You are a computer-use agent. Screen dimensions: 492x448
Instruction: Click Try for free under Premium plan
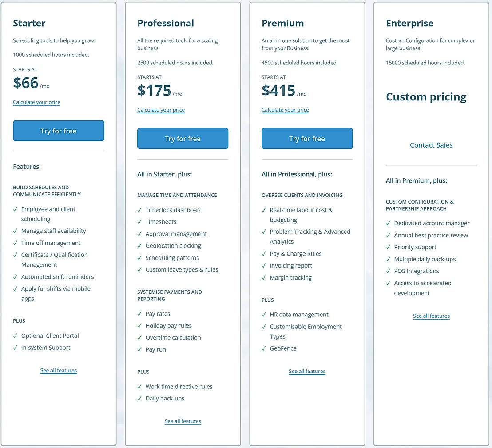pos(307,139)
